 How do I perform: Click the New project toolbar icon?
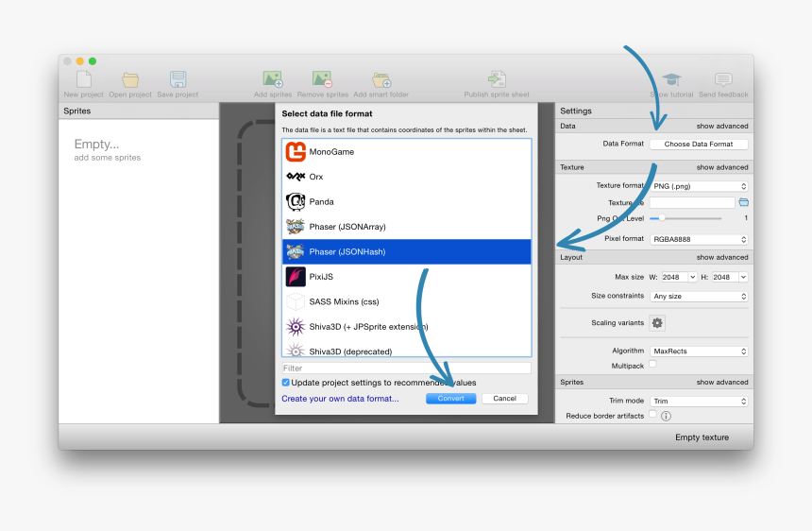(84, 79)
